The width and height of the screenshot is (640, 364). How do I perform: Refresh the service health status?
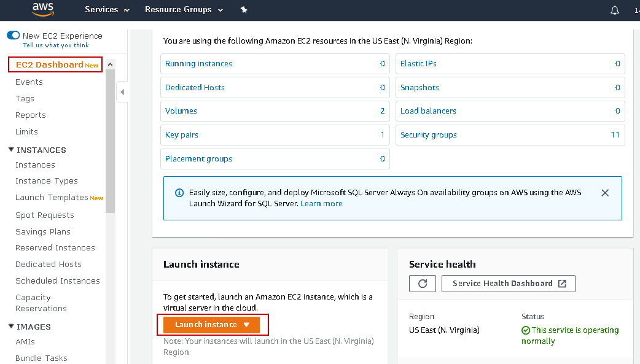423,284
